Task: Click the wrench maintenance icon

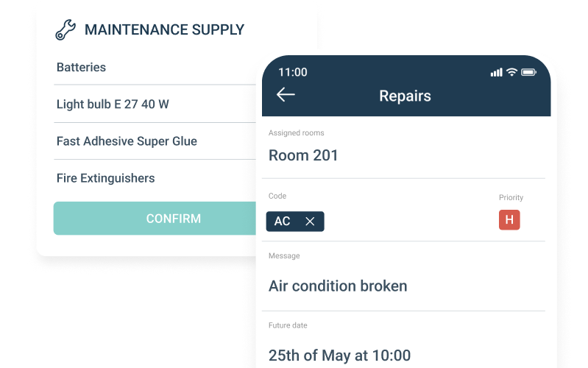Action: [x=65, y=30]
